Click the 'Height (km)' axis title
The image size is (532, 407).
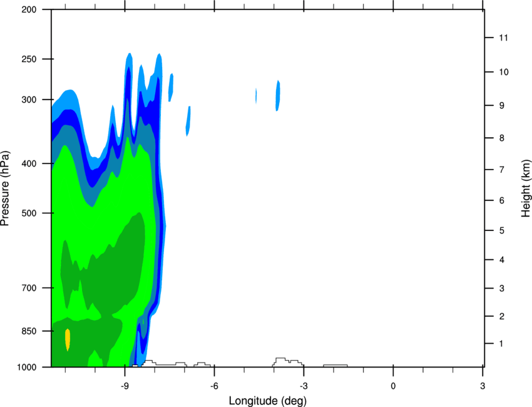(526, 188)
